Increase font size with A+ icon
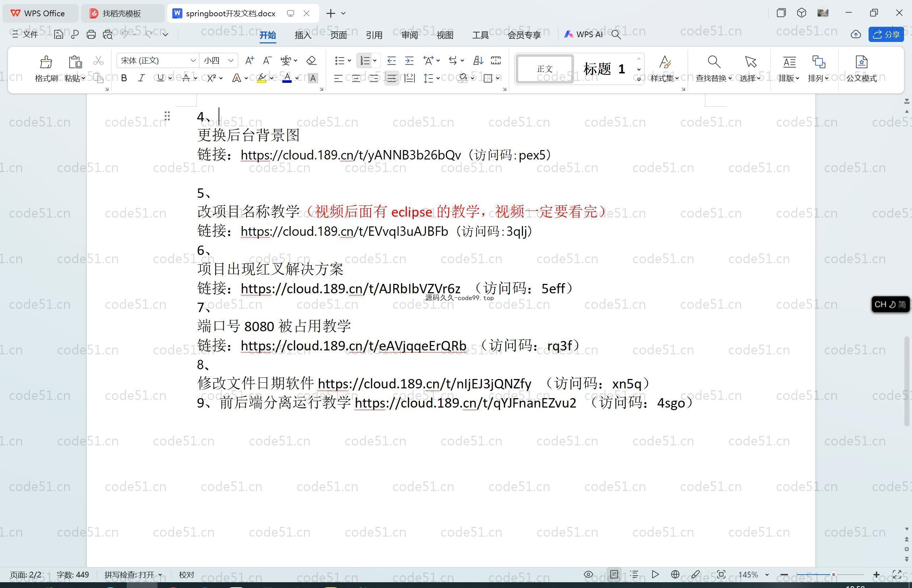 pos(249,60)
